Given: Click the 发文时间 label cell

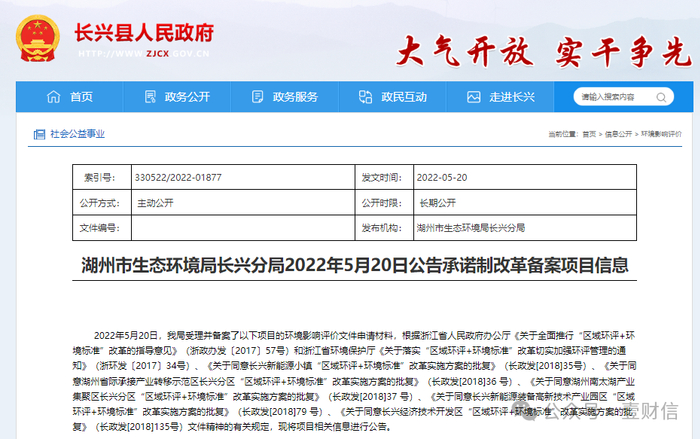Looking at the screenshot, I should coord(384,177).
